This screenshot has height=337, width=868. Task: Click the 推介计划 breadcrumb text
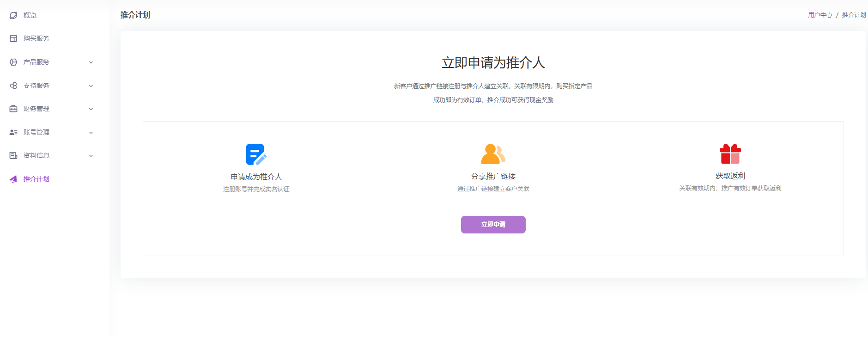[x=854, y=15]
